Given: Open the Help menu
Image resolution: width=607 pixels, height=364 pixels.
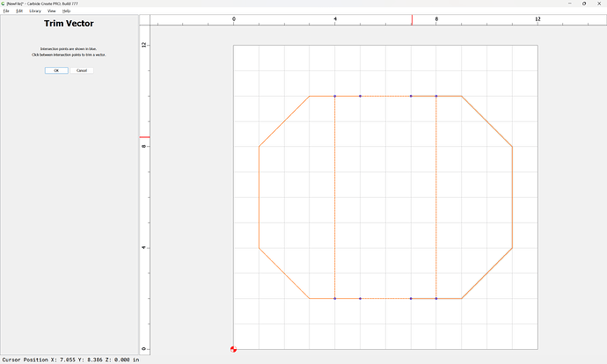Looking at the screenshot, I should click(66, 11).
